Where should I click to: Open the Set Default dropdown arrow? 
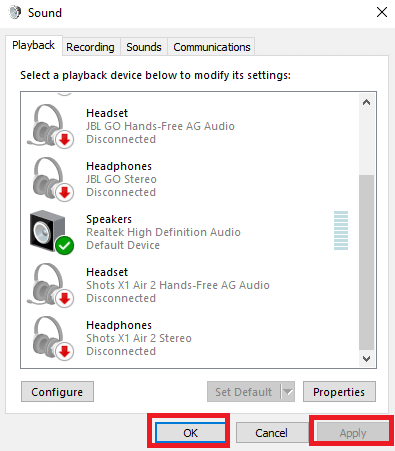click(x=288, y=392)
